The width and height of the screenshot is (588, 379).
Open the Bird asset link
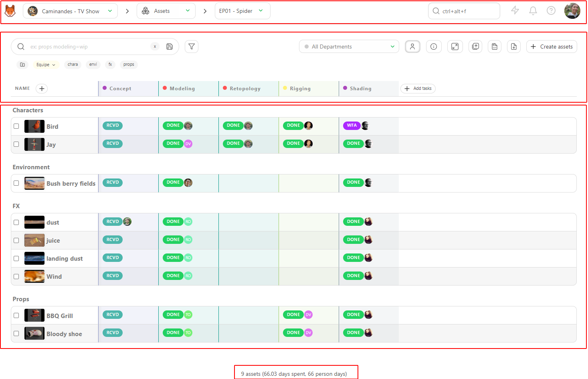tap(52, 126)
